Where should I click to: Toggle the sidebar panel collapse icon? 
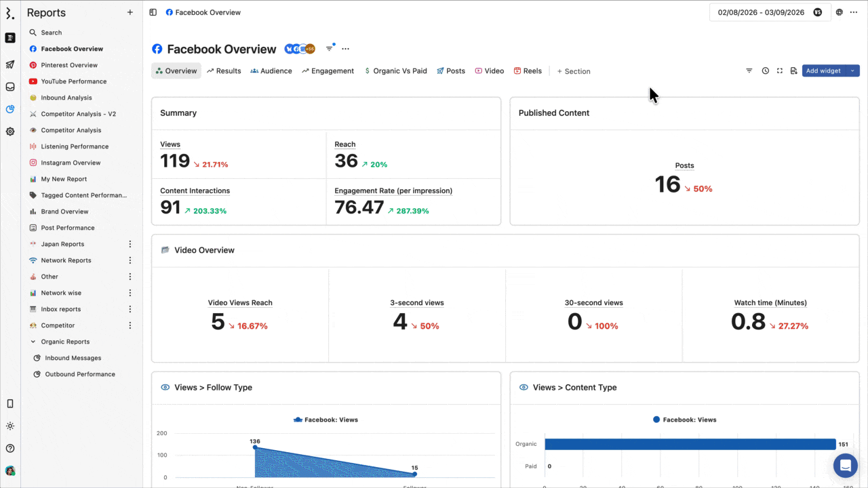point(153,12)
